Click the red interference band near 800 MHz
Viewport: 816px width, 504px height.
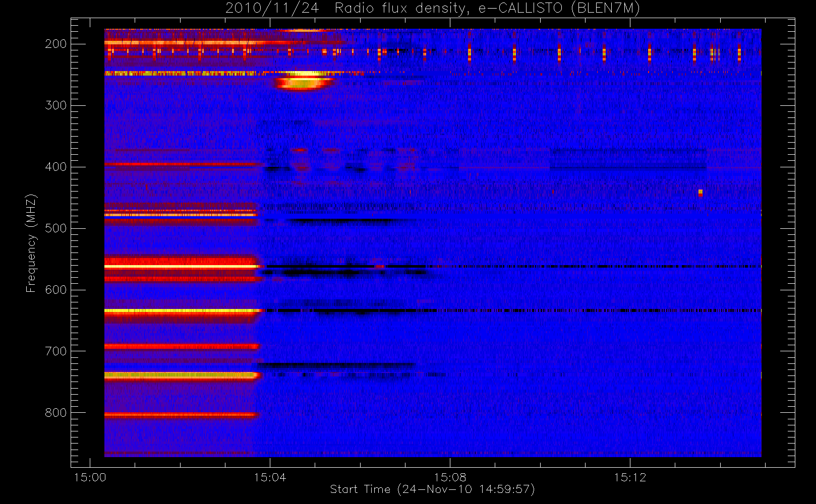[x=182, y=415]
